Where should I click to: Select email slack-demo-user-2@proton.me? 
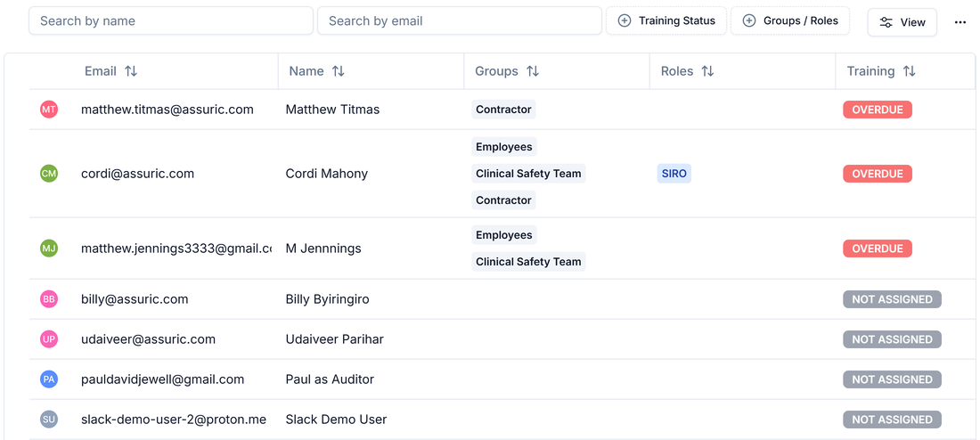point(174,420)
